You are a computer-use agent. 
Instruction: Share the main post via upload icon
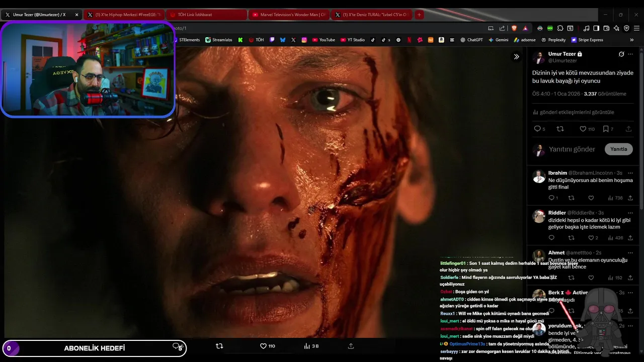click(x=628, y=129)
